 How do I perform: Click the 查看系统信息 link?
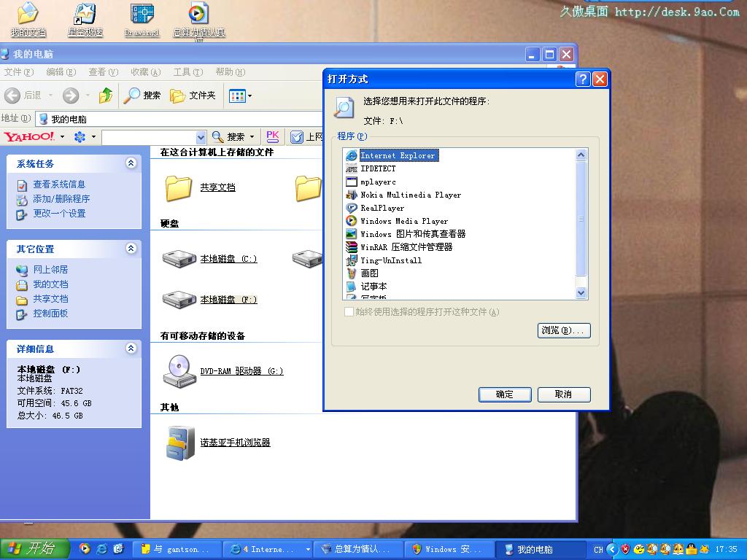[x=59, y=184]
